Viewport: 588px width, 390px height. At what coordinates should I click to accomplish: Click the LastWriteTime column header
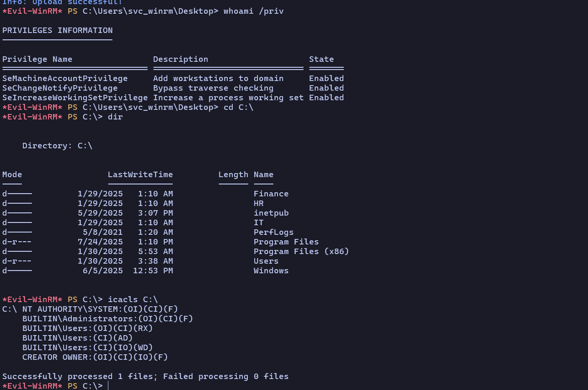tap(140, 174)
